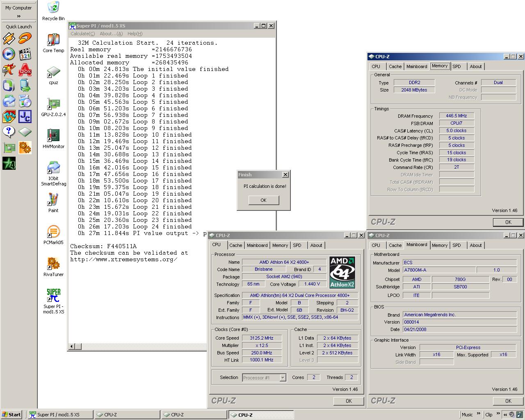Click the xtremesystems.org URL text

coord(124,259)
